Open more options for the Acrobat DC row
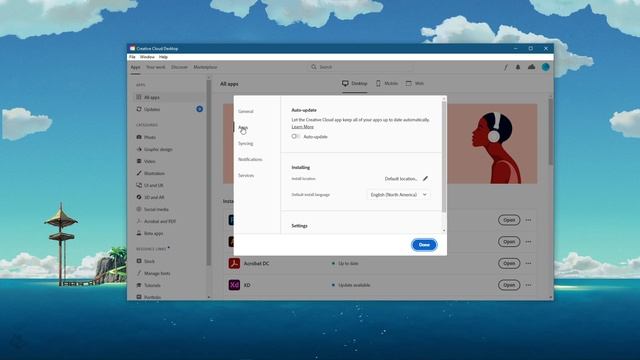Viewport: 640px width, 360px height. point(528,263)
